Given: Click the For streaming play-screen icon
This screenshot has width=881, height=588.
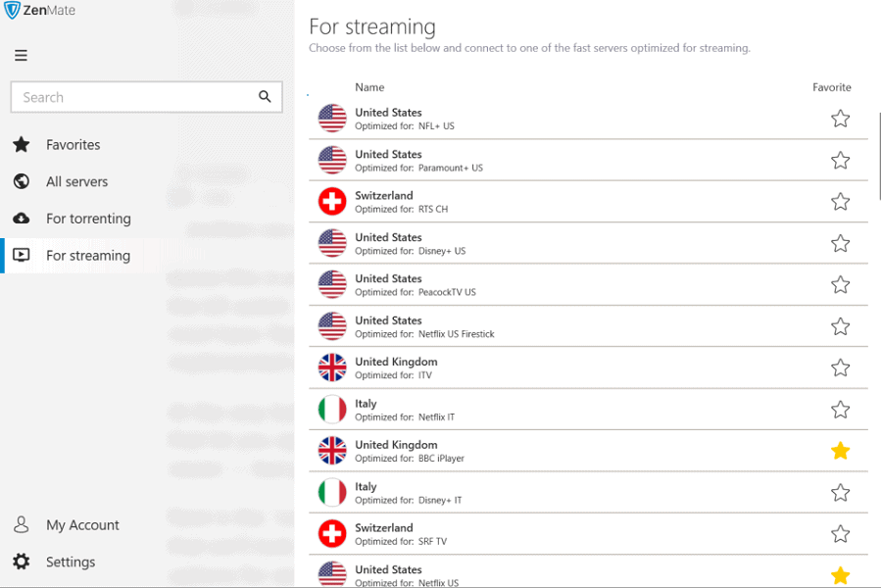Looking at the screenshot, I should [x=22, y=255].
